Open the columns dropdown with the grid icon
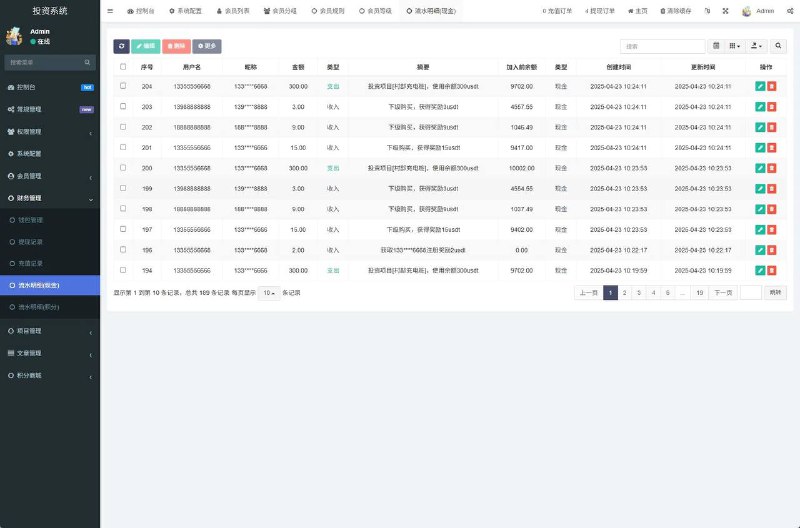 735,46
